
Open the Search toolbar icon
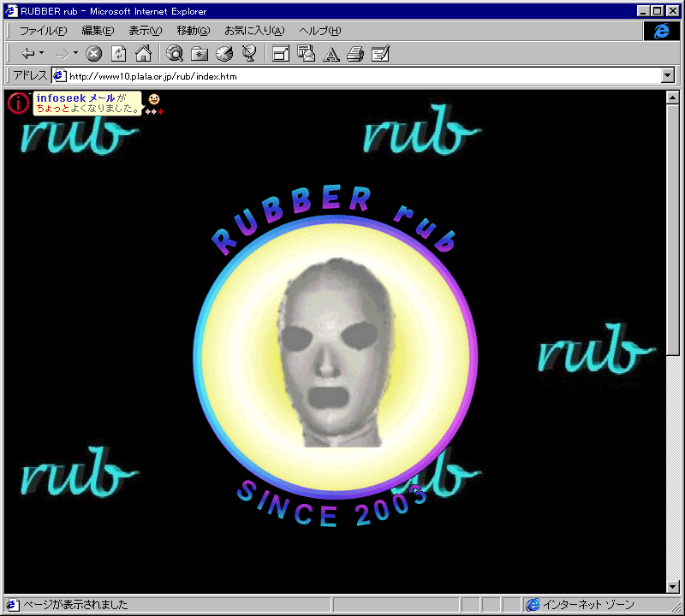point(175,54)
